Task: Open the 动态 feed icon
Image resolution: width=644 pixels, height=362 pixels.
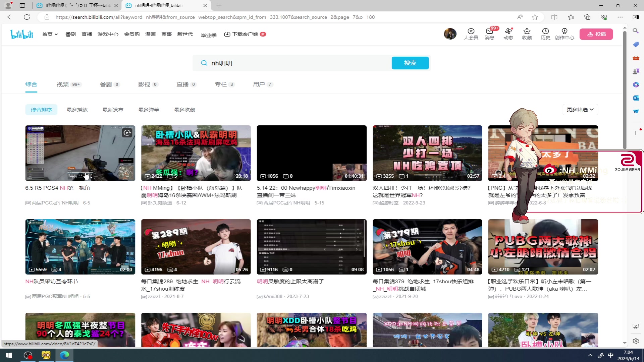Action: [x=508, y=34]
